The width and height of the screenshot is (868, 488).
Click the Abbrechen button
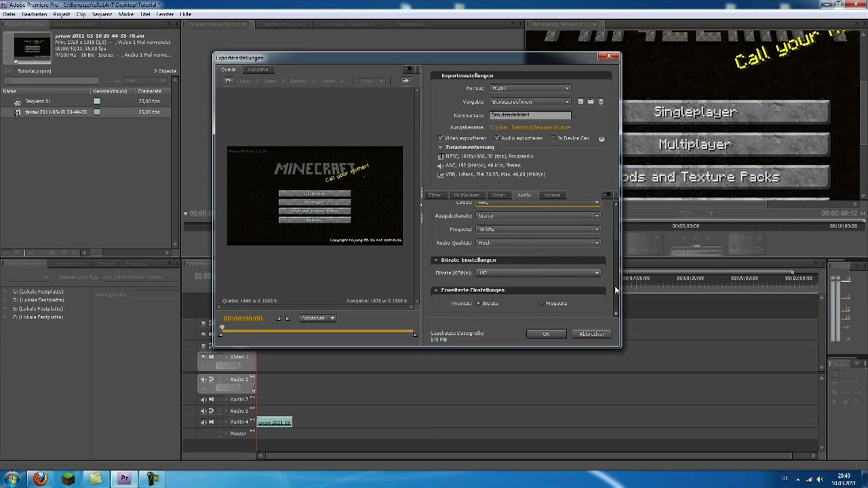coord(591,333)
